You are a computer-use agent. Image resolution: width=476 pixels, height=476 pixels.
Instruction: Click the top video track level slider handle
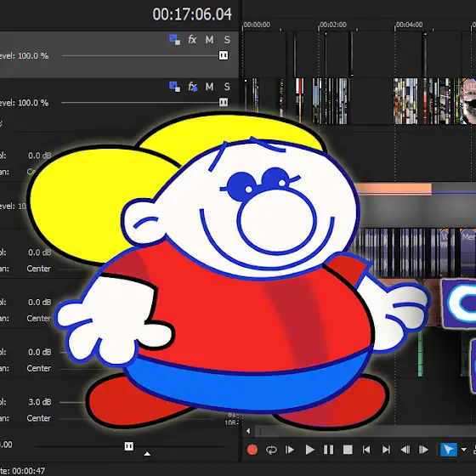point(224,55)
